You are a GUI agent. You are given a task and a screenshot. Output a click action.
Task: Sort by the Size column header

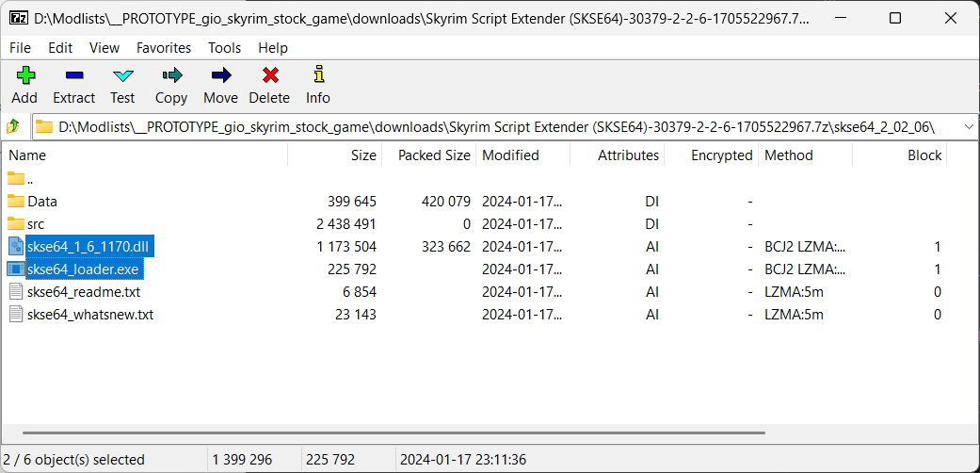334,155
